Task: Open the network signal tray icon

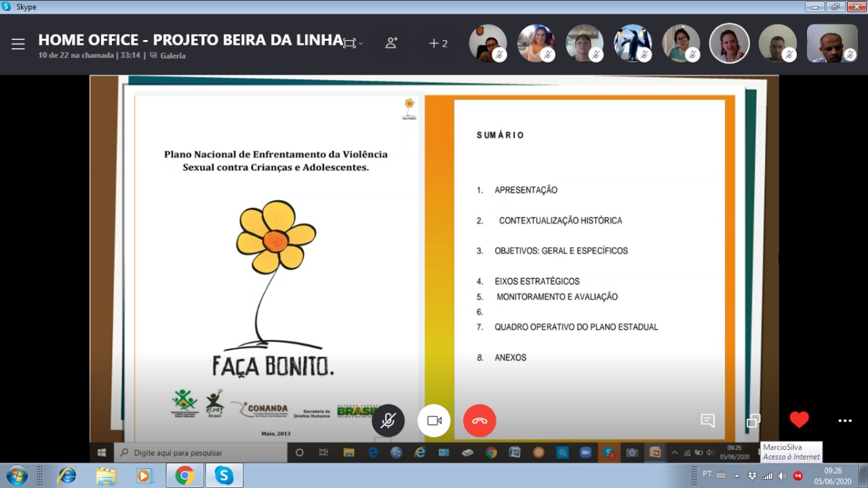Action: [768, 476]
